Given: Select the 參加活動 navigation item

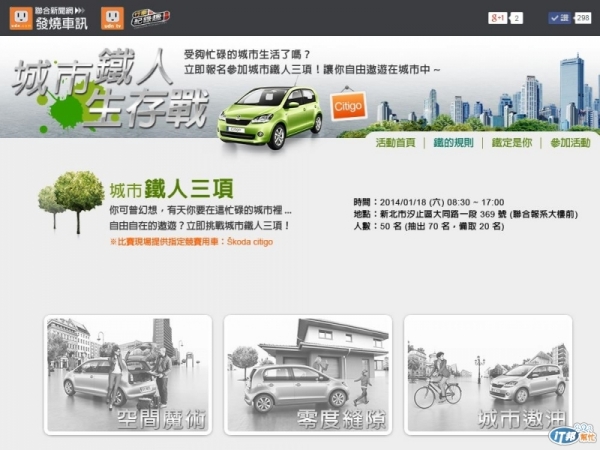Looking at the screenshot, I should coord(571,143).
